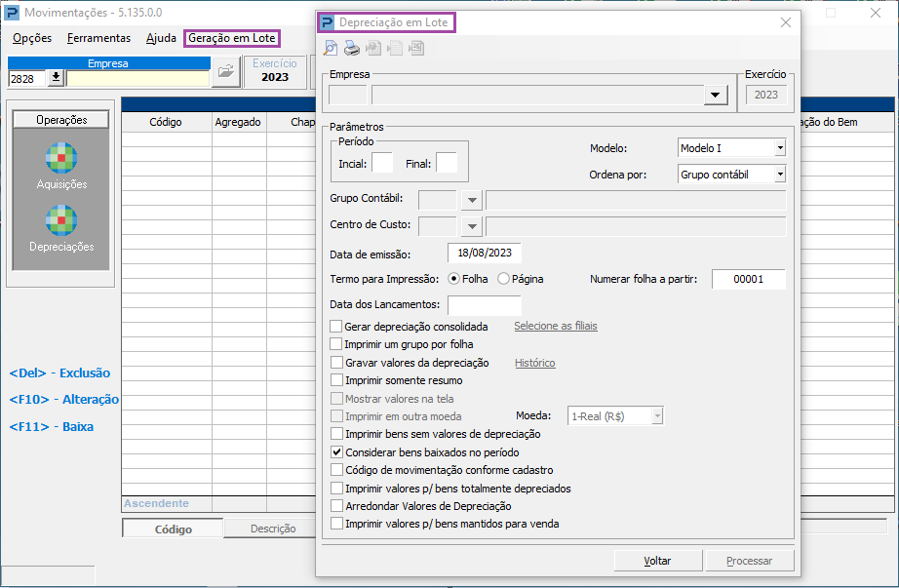Enable Arredondar Valores de Depreciação
899x588 pixels.
point(336,506)
